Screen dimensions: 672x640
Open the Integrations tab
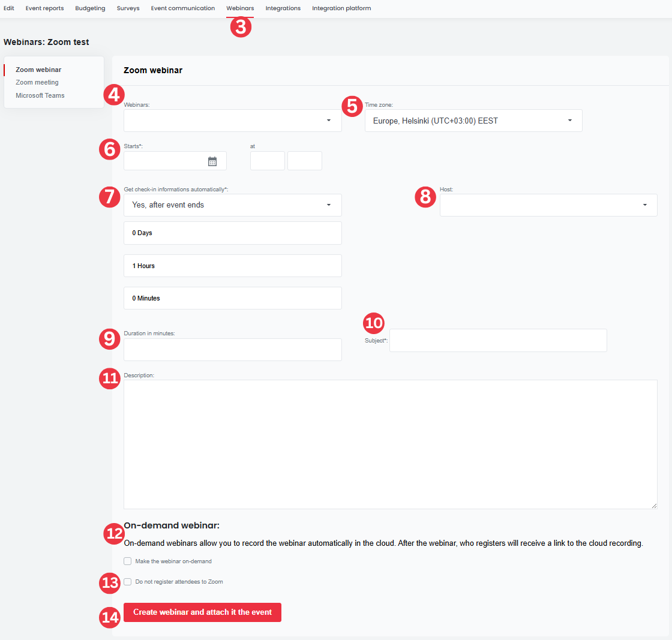pos(283,8)
